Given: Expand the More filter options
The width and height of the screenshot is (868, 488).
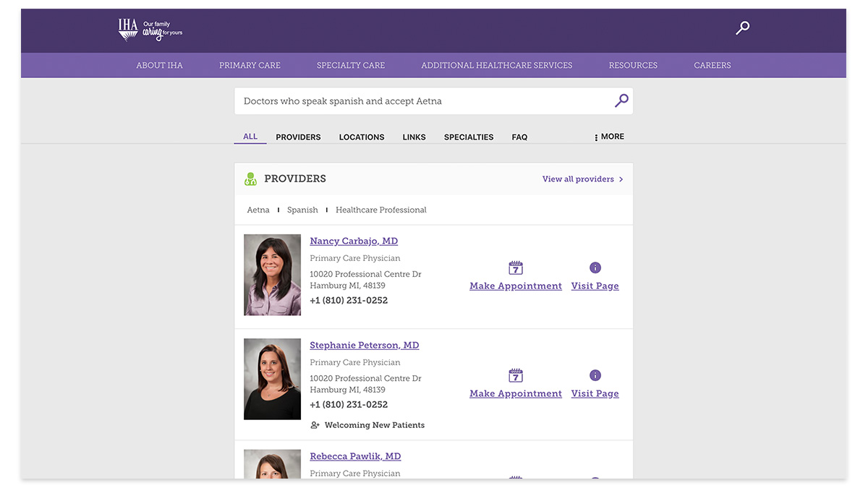Looking at the screenshot, I should point(609,137).
